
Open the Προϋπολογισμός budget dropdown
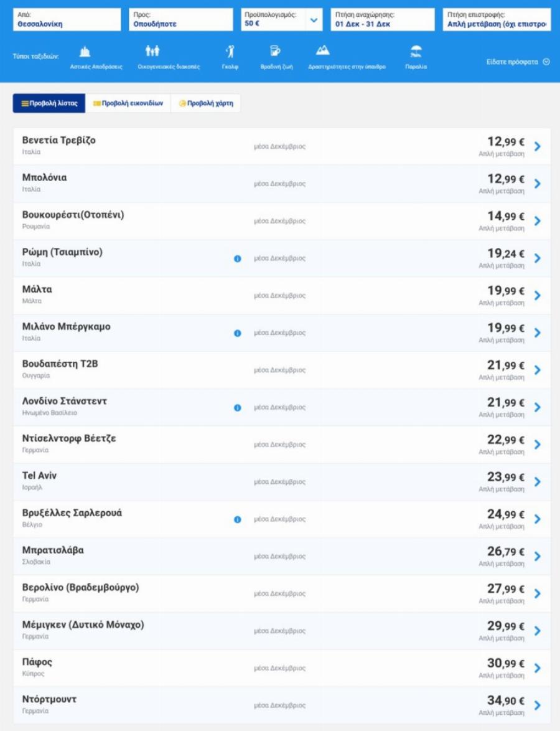click(314, 20)
